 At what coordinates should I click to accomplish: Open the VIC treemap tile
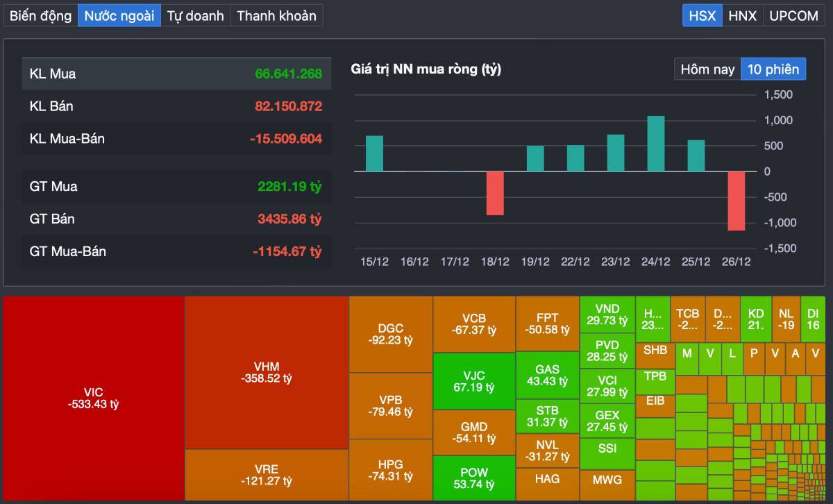point(94,398)
